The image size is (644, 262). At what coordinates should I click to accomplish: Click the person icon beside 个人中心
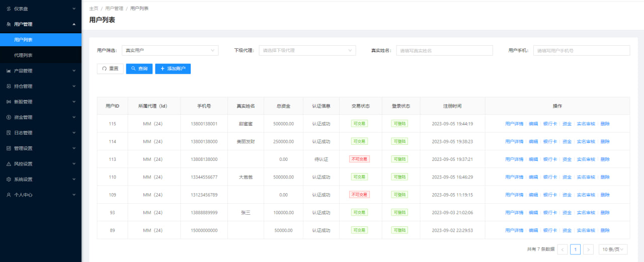[9, 195]
